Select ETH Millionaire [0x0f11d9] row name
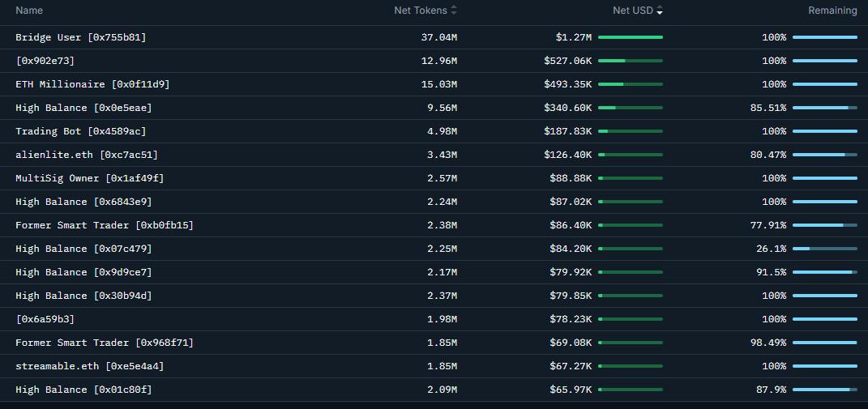This screenshot has width=868, height=409. pyautogui.click(x=92, y=84)
